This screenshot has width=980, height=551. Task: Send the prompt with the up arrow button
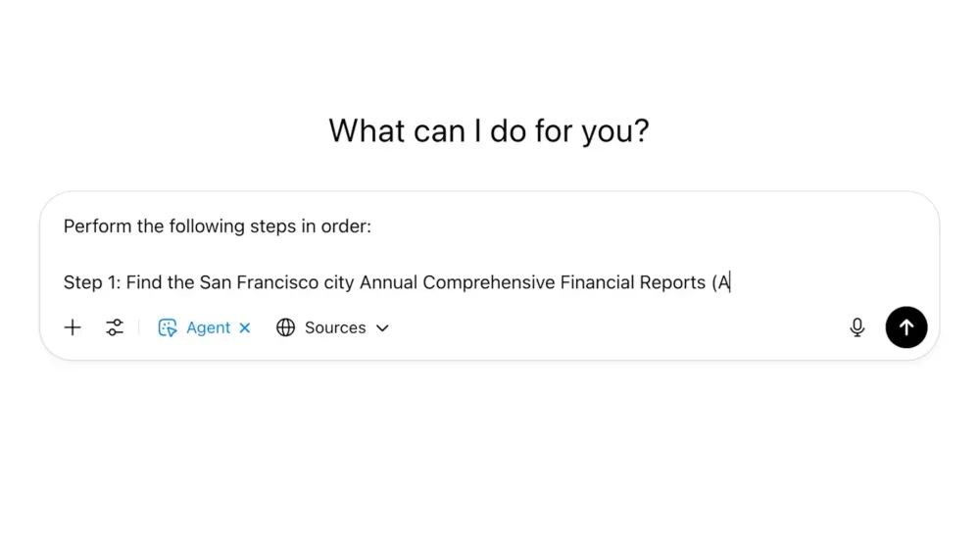pyautogui.click(x=906, y=327)
